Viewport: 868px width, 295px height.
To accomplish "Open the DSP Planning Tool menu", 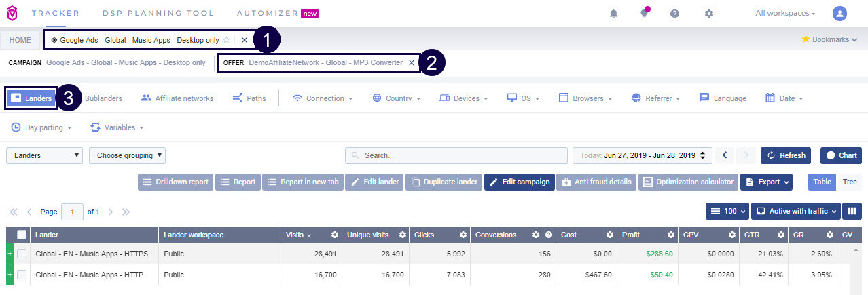I will (x=158, y=13).
